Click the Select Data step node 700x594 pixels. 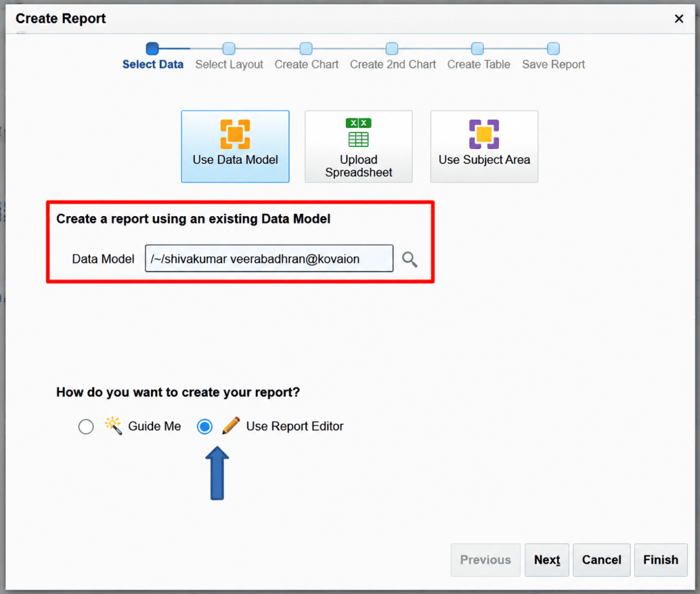(x=152, y=49)
